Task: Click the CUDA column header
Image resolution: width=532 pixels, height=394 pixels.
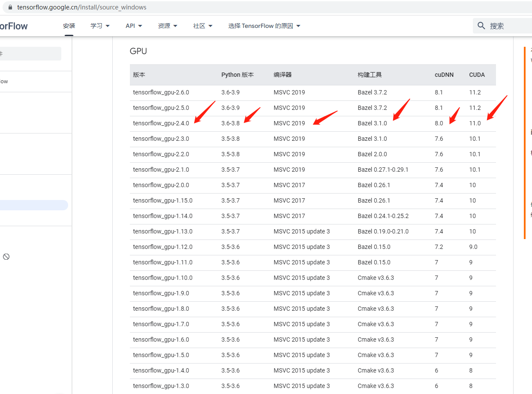Action: click(477, 74)
